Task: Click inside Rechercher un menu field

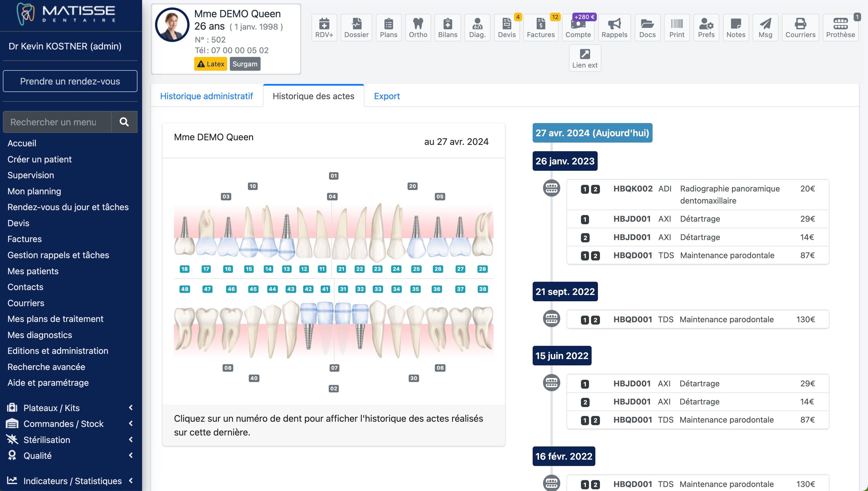Action: [57, 122]
